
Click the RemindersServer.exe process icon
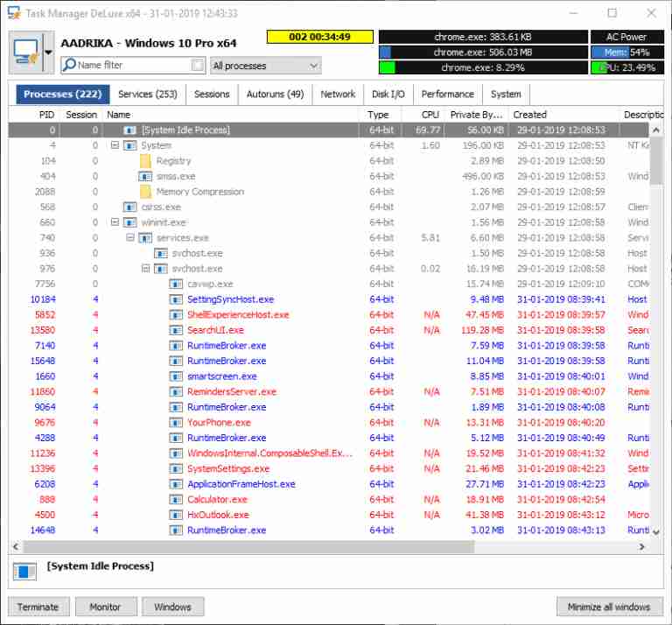[x=176, y=392]
